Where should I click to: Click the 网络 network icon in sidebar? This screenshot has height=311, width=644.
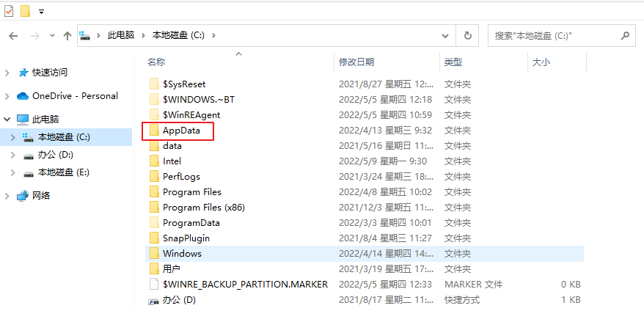22,196
